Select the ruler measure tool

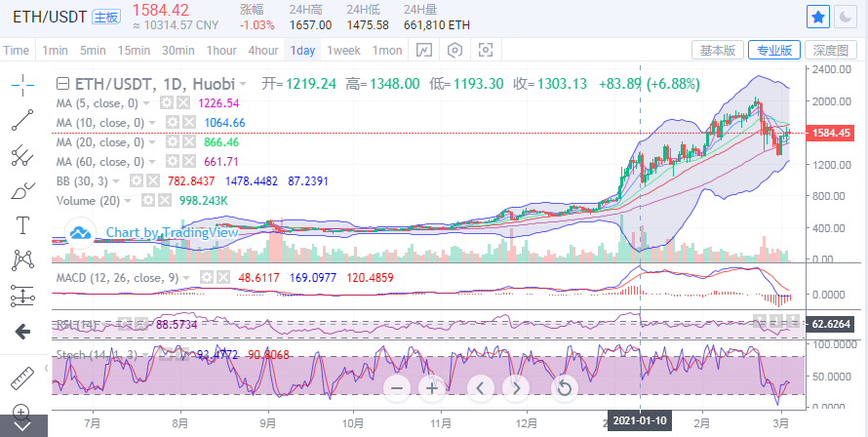click(x=22, y=377)
